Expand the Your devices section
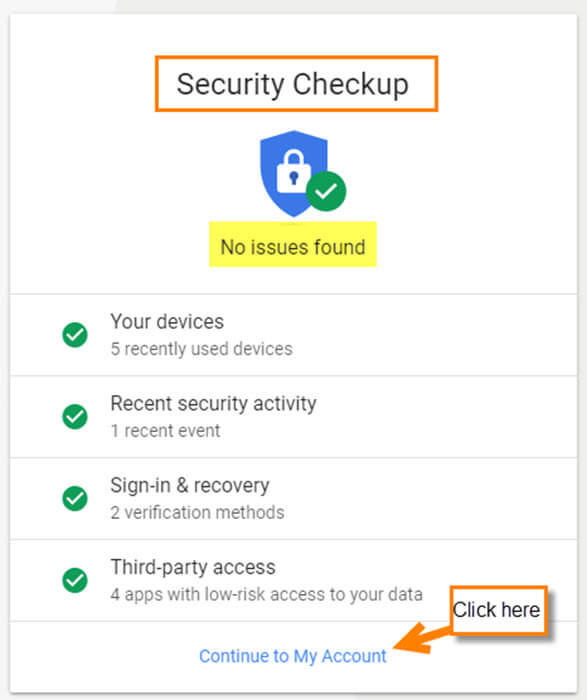Image resolution: width=587 pixels, height=700 pixels. coord(293,335)
